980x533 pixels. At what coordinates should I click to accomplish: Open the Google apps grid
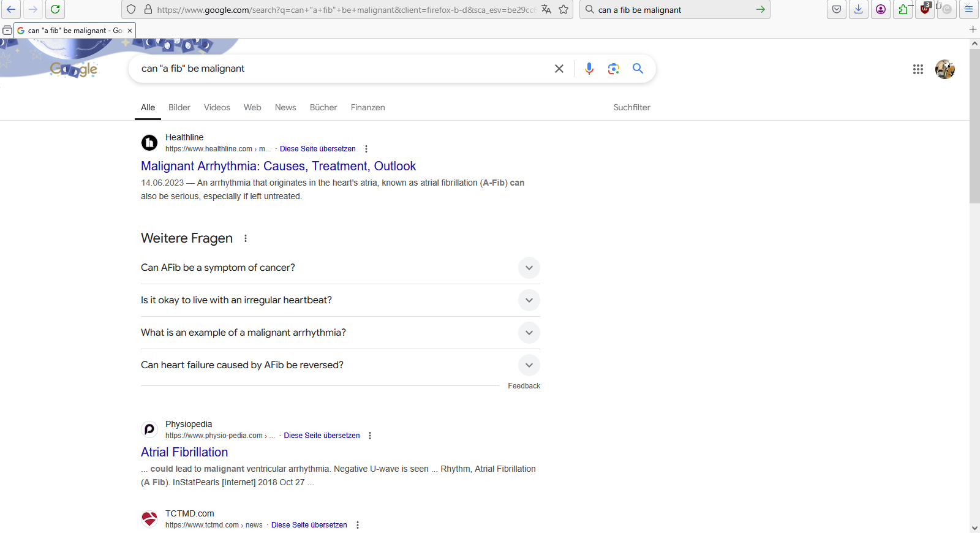tap(918, 69)
